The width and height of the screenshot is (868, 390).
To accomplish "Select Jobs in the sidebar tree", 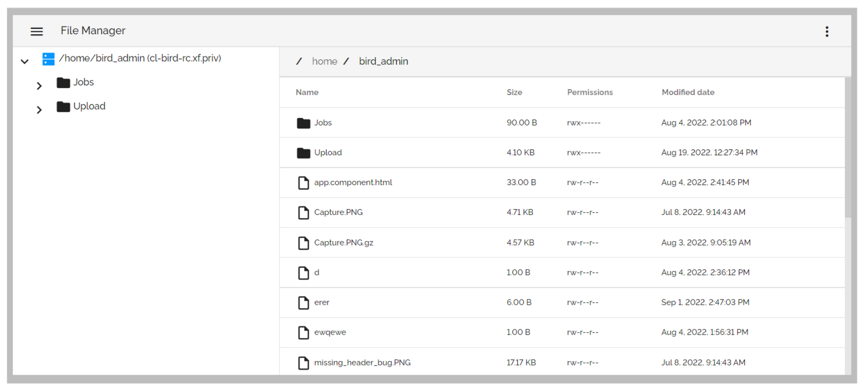I will 83,82.
